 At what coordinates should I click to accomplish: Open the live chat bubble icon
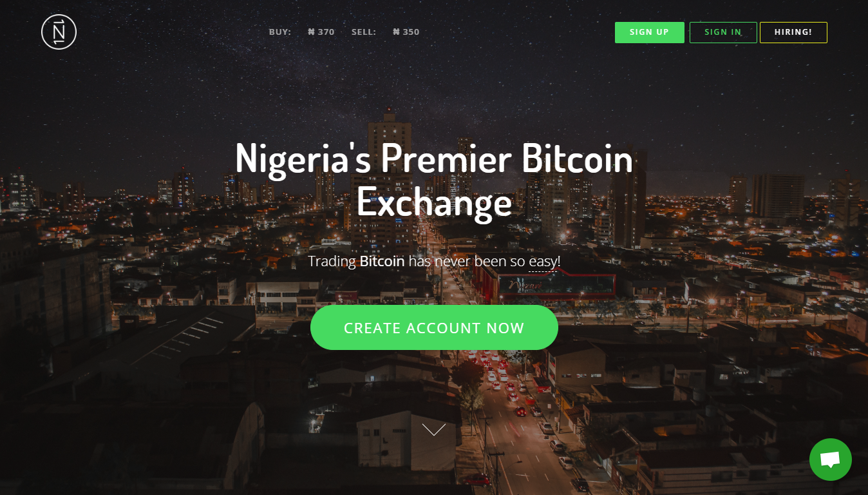coord(830,460)
